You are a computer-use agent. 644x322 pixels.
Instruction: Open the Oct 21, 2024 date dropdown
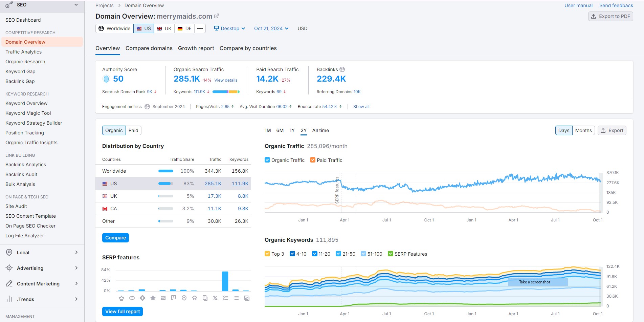tap(271, 28)
